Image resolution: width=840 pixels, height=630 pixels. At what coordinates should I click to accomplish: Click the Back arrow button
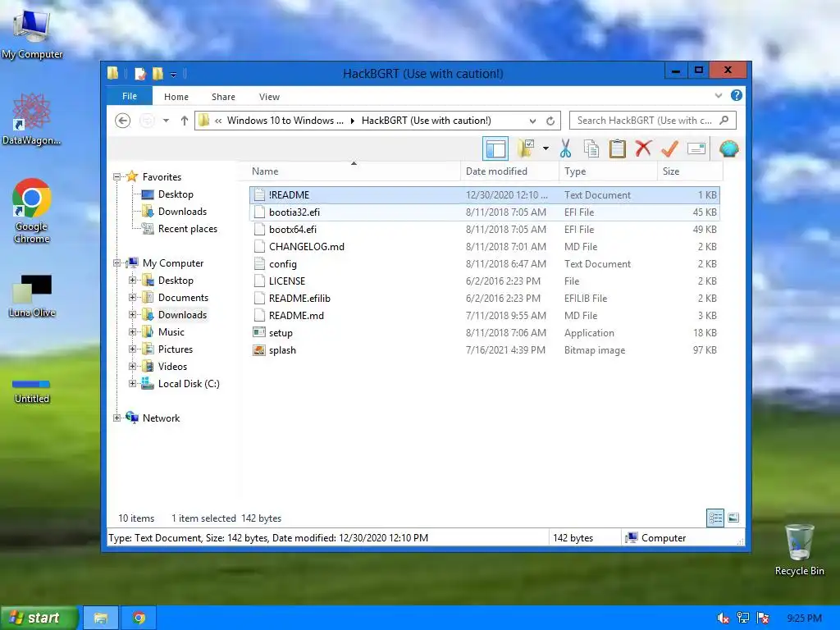point(123,121)
